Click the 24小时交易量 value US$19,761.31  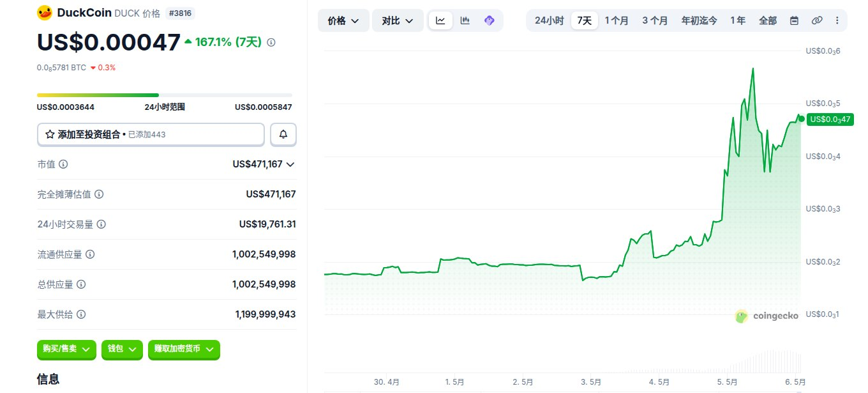point(267,224)
